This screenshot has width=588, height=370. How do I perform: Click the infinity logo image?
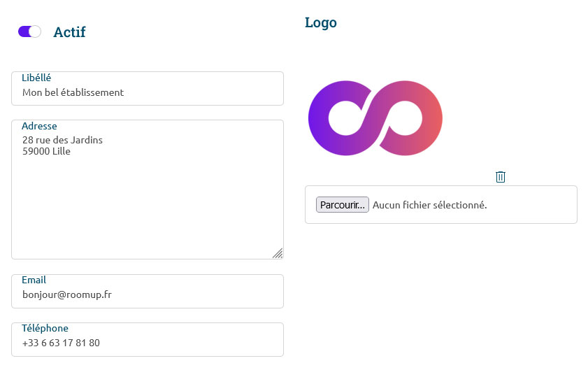(x=375, y=118)
